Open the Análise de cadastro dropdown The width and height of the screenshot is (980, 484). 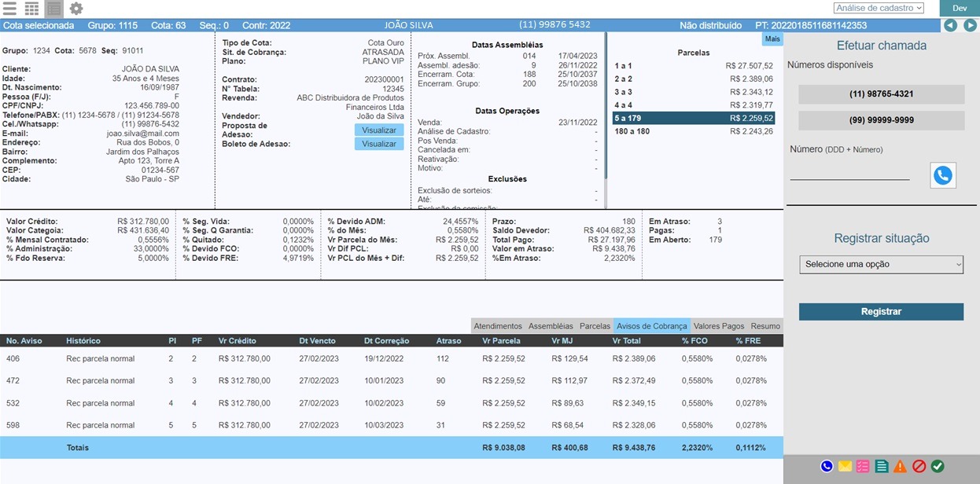click(879, 8)
